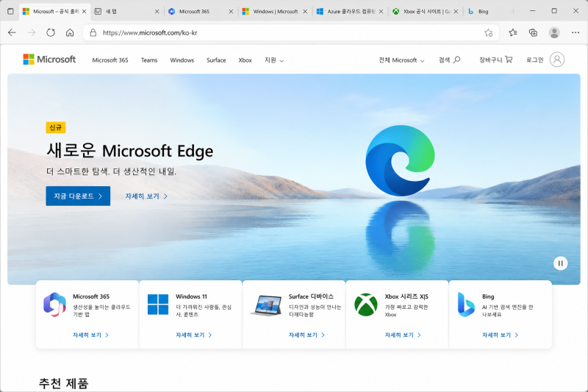Add this page to favorites star icon
This screenshot has height=392, width=588.
point(488,32)
